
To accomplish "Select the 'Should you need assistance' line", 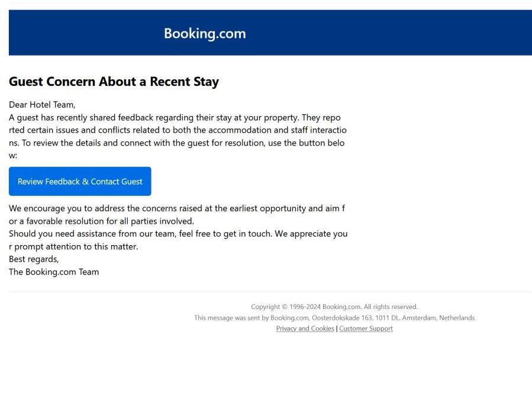I will pyautogui.click(x=178, y=234).
